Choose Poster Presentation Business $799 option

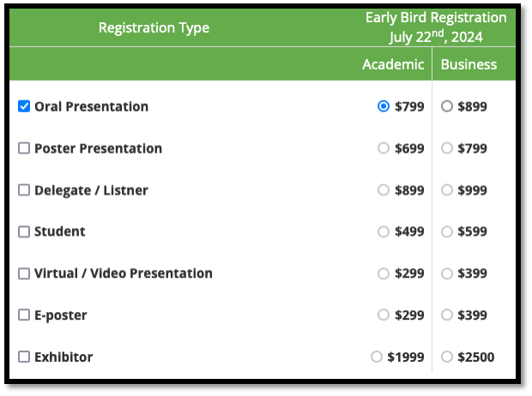point(446,148)
